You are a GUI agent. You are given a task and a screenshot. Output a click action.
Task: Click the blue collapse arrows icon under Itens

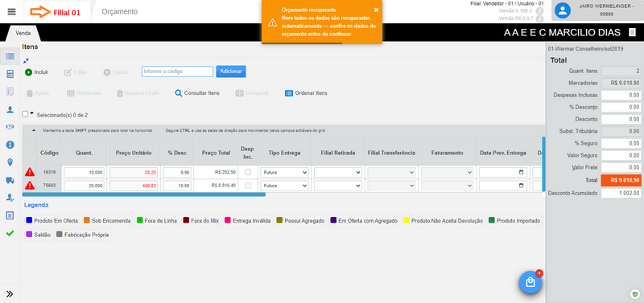coord(26,61)
